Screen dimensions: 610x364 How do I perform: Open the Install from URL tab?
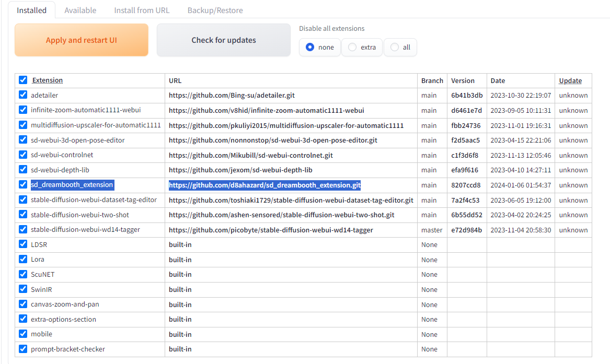click(x=142, y=10)
